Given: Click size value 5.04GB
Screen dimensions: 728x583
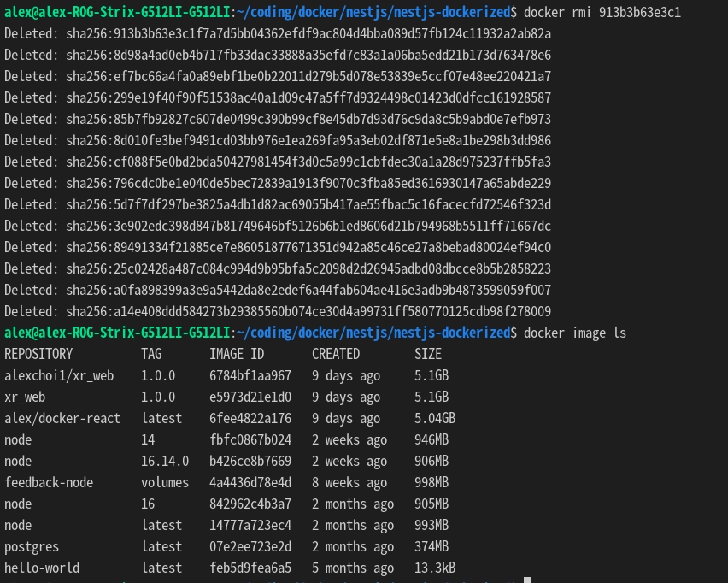Looking at the screenshot, I should pos(435,419).
